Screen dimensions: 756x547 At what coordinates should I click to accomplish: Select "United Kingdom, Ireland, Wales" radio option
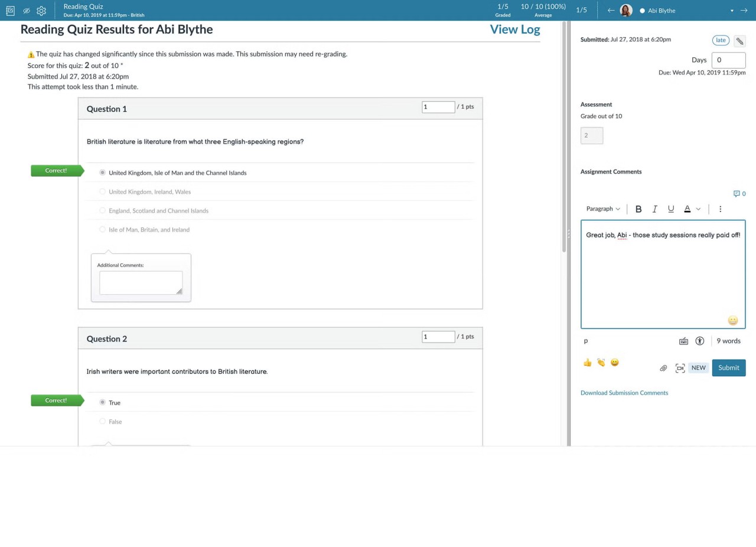coord(103,191)
